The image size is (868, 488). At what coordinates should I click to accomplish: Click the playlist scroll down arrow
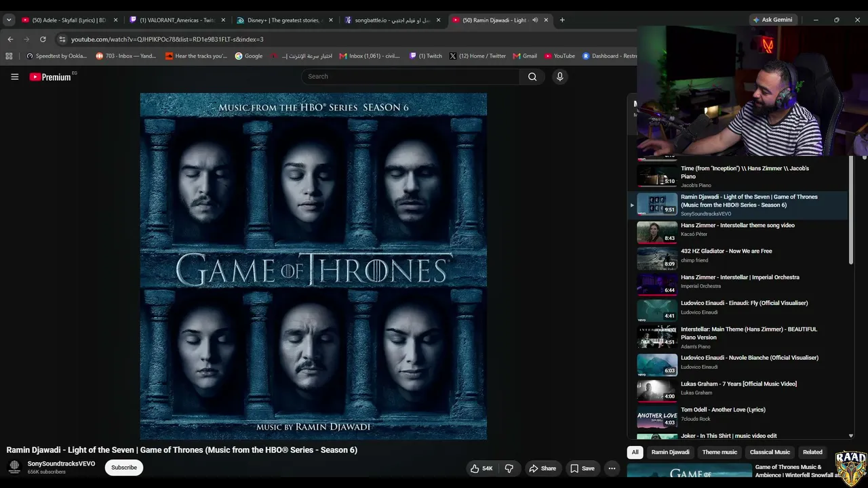(x=851, y=436)
